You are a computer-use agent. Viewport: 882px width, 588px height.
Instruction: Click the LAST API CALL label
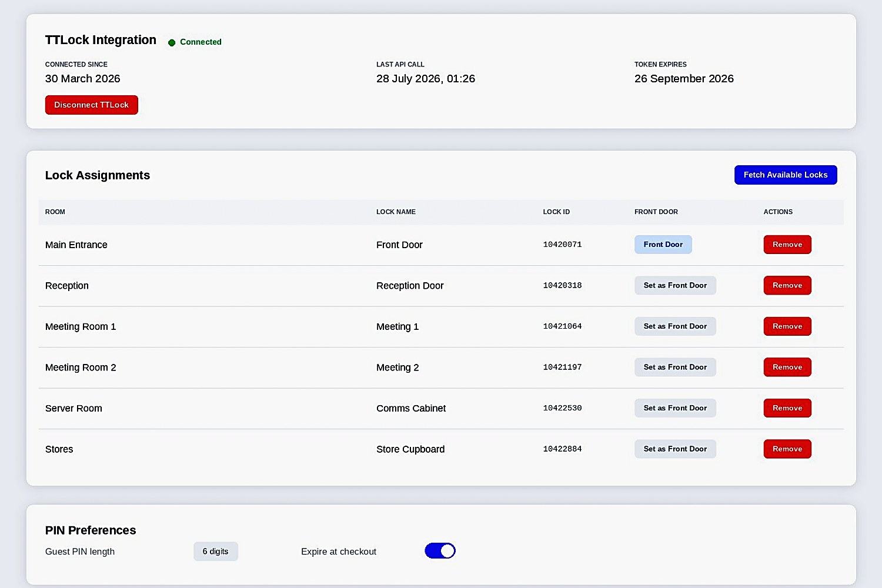tap(400, 64)
